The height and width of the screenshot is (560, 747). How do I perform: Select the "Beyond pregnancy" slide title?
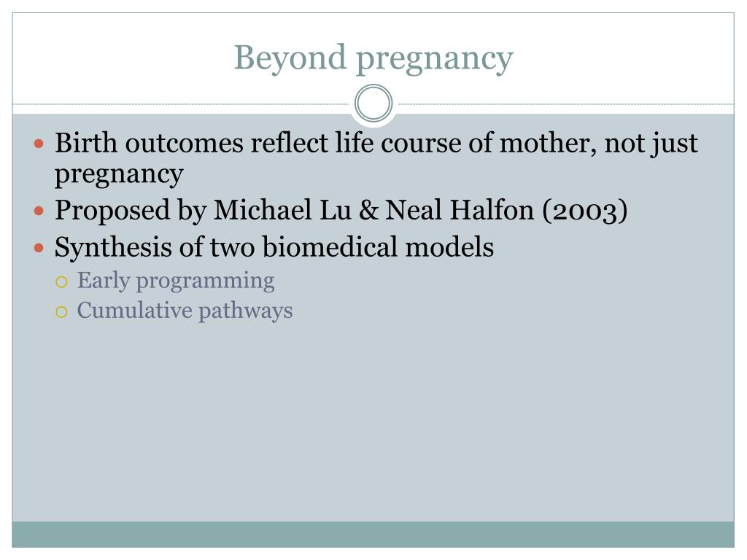pyautogui.click(x=373, y=58)
